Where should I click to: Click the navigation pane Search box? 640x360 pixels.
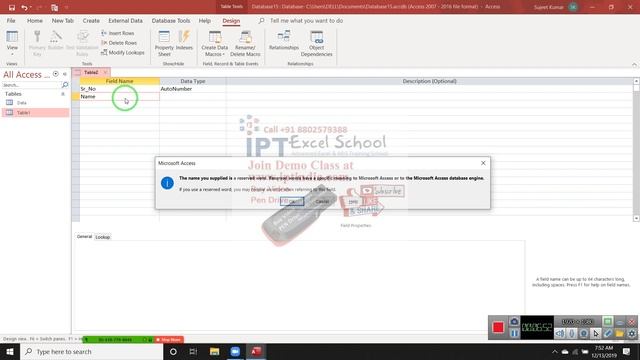pyautogui.click(x=31, y=85)
